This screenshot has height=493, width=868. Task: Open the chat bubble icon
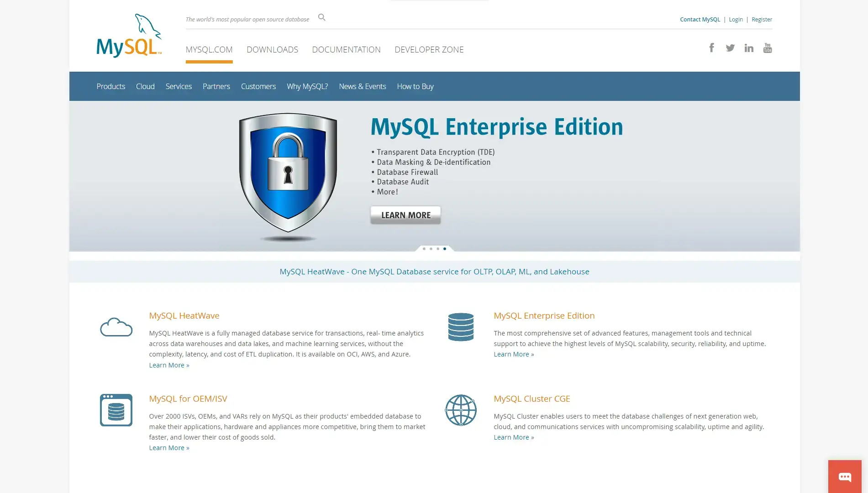click(x=845, y=477)
